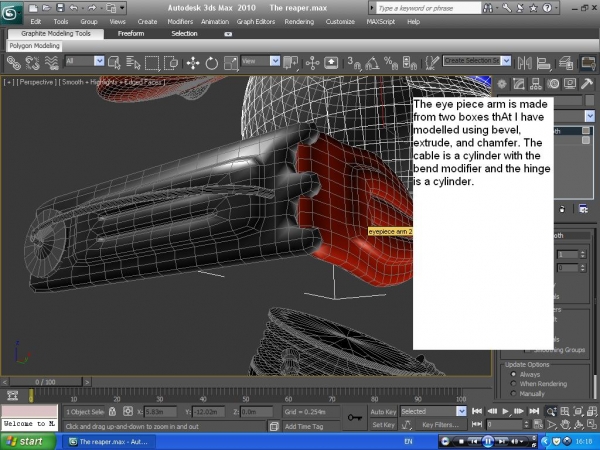
Task: Switch to the Utilities command panel
Action: 587,84
